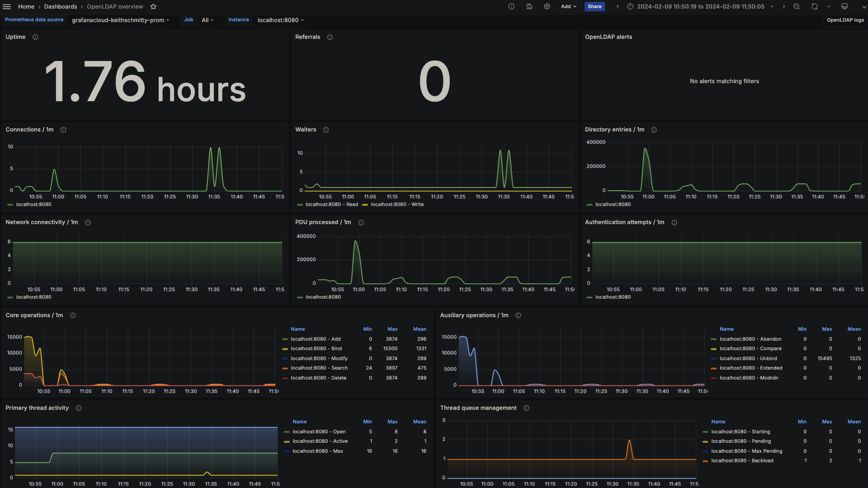Open the Add menu in the top bar
This screenshot has width=868, height=488.
click(568, 6)
